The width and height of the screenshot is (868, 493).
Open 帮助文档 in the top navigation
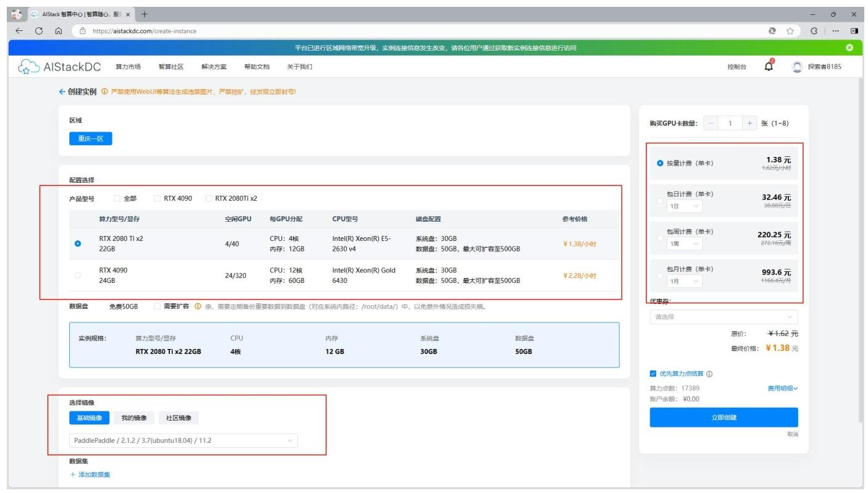point(257,67)
